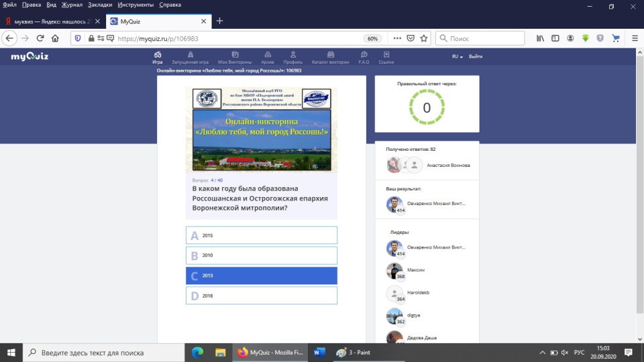644x362 pixels.
Task: Click the green download arrow extension
Action: pos(585,38)
